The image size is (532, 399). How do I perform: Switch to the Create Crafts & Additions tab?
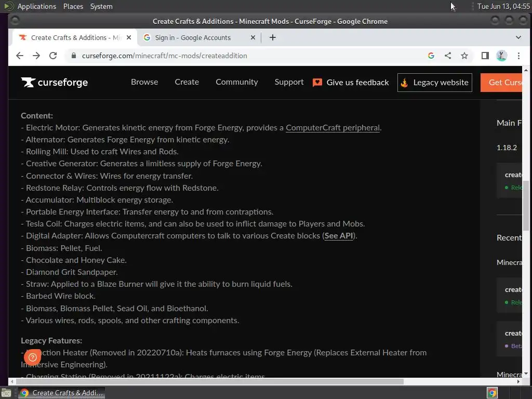point(75,37)
